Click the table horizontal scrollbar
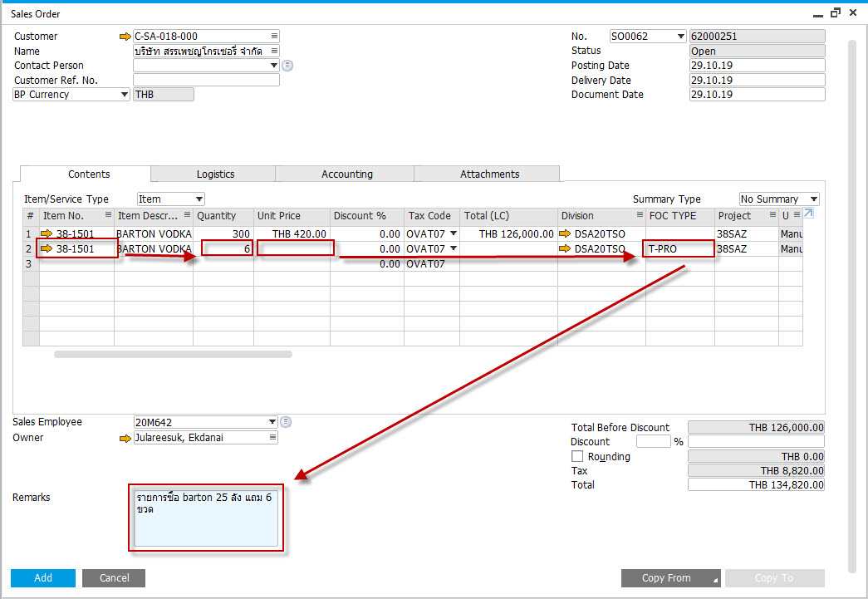 [173, 354]
